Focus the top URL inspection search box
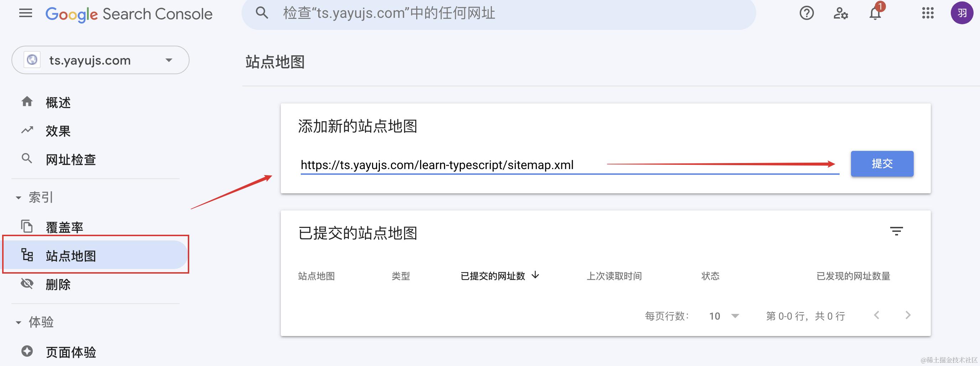The image size is (980, 366). tap(499, 14)
